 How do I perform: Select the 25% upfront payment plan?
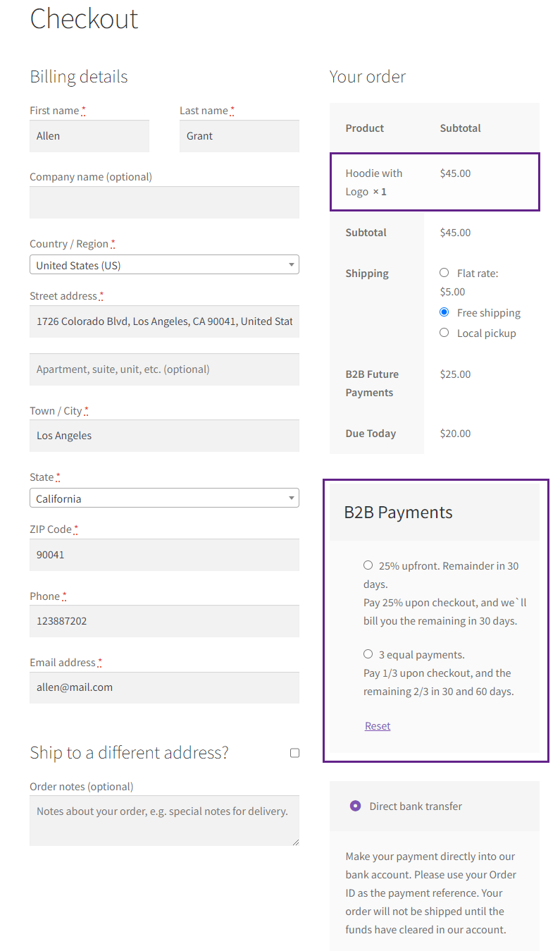click(368, 565)
